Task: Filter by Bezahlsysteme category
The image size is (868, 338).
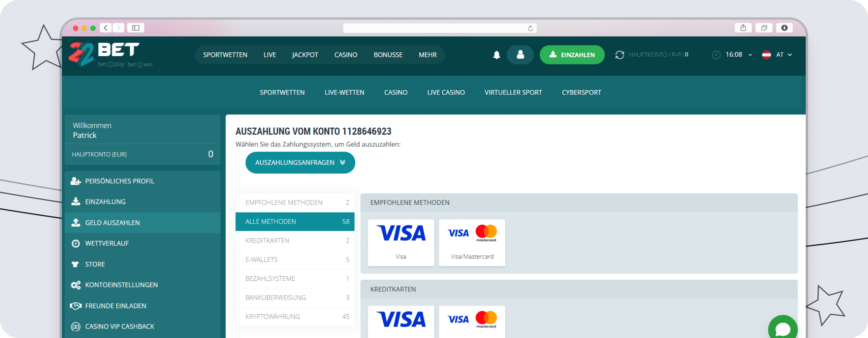Action: point(295,279)
